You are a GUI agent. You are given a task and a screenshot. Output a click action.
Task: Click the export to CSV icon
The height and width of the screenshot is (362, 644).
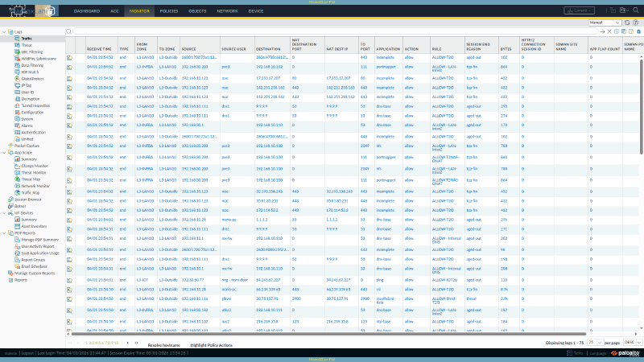click(638, 31)
